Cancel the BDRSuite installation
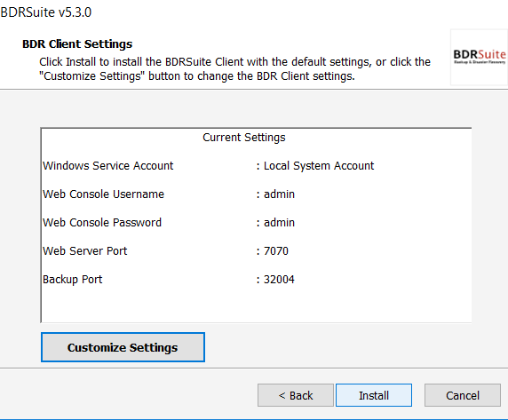508x420 pixels. tap(463, 395)
